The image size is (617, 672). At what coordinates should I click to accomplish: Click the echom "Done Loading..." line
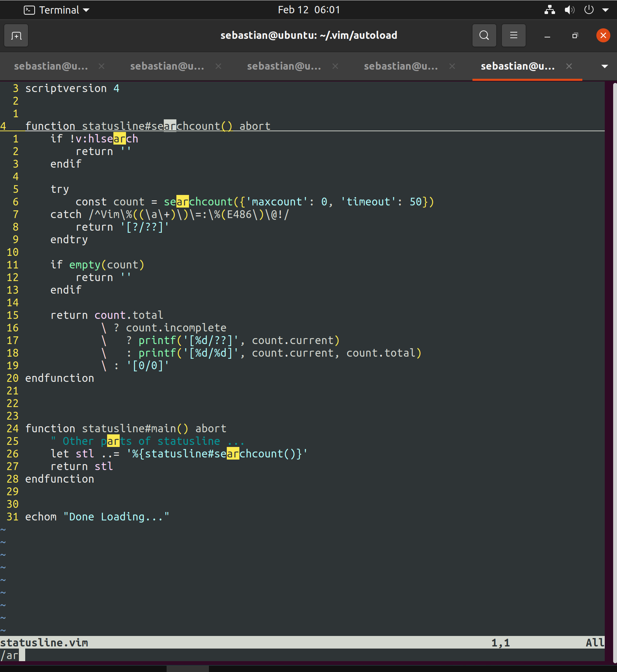pyautogui.click(x=97, y=517)
